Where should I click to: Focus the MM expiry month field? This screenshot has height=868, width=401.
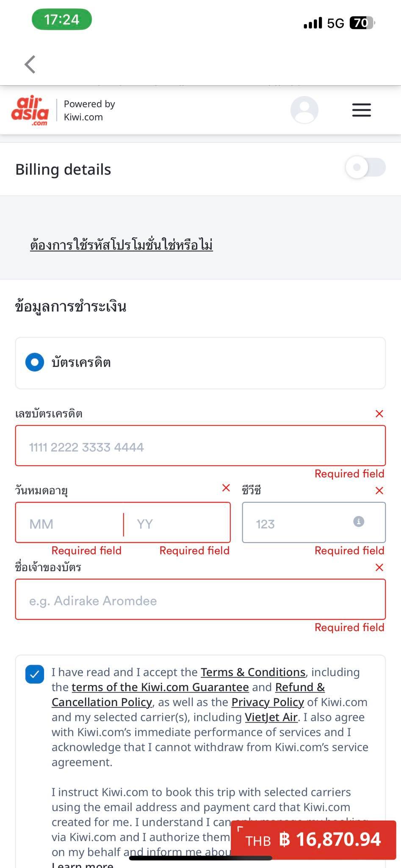69,523
